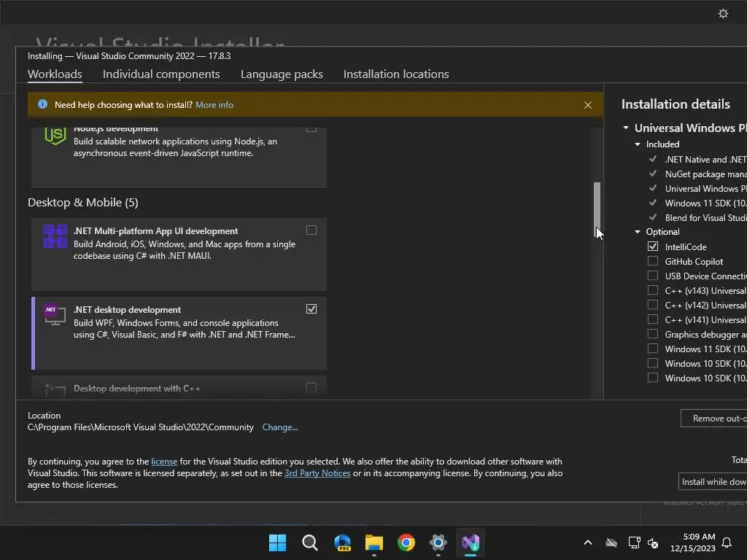Collapse the Optional components list
The image size is (747, 560).
pos(638,231)
